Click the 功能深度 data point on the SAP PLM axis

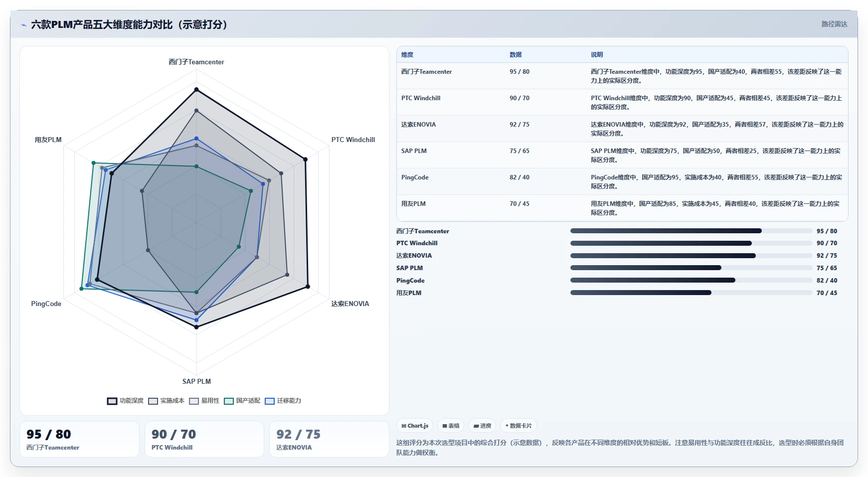click(196, 327)
